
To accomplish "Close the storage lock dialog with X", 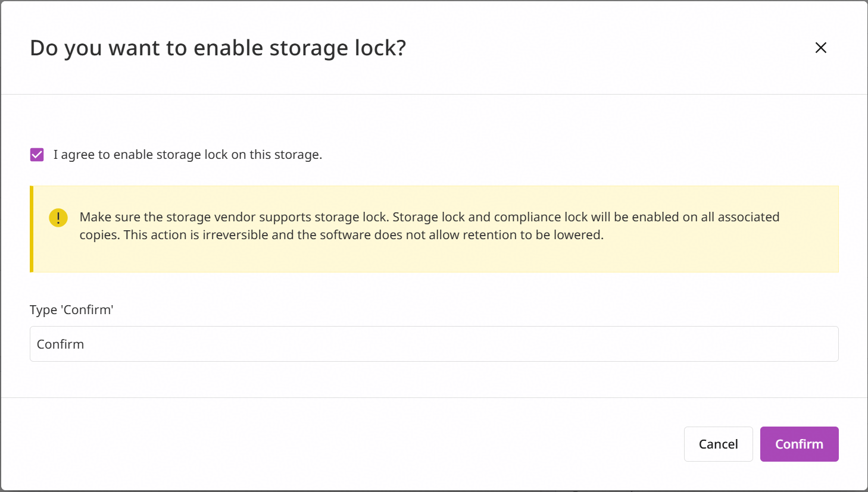I will coord(821,48).
